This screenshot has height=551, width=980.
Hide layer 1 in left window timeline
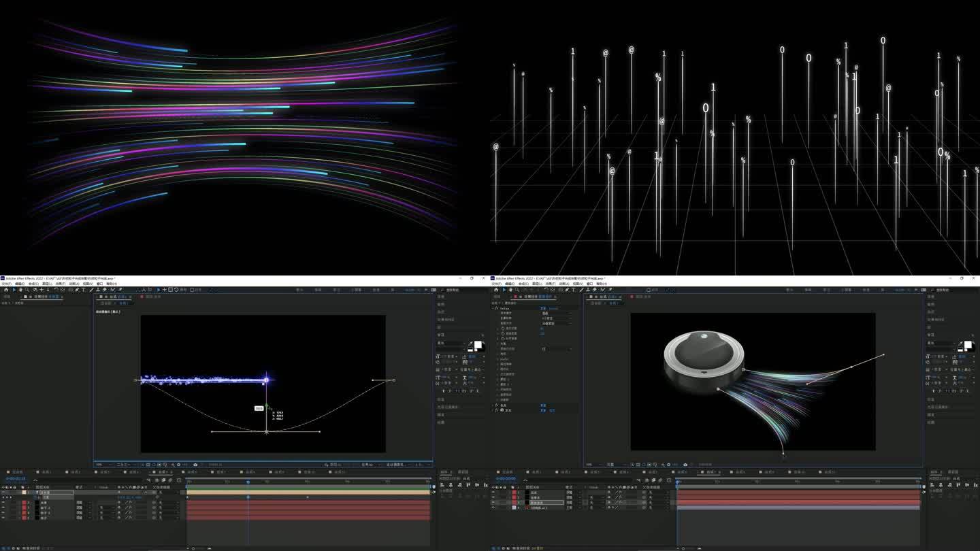3,492
